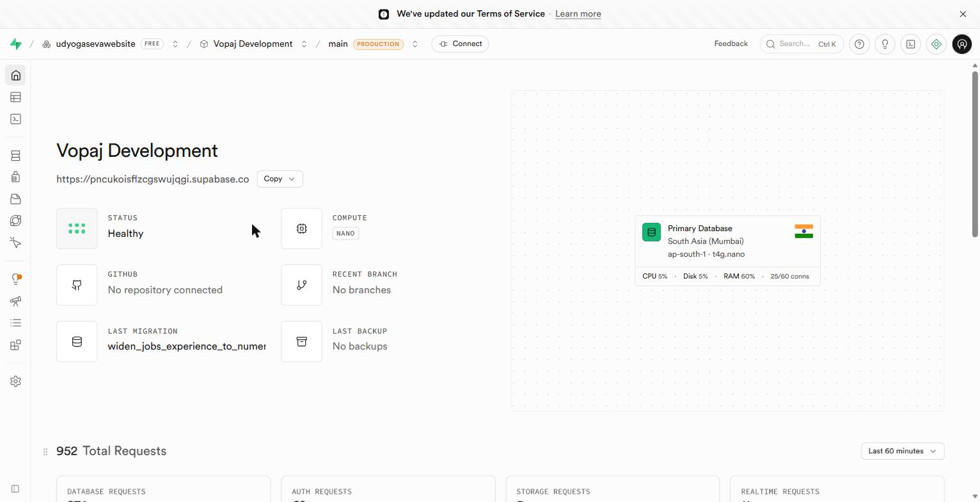Go to the Database section icon
The height and width of the screenshot is (502, 980).
coord(16,156)
